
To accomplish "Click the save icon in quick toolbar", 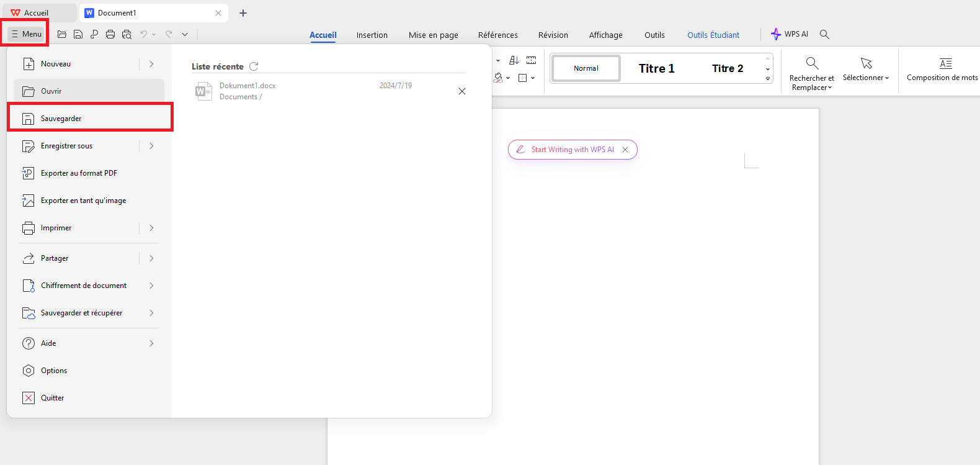I will (x=78, y=35).
